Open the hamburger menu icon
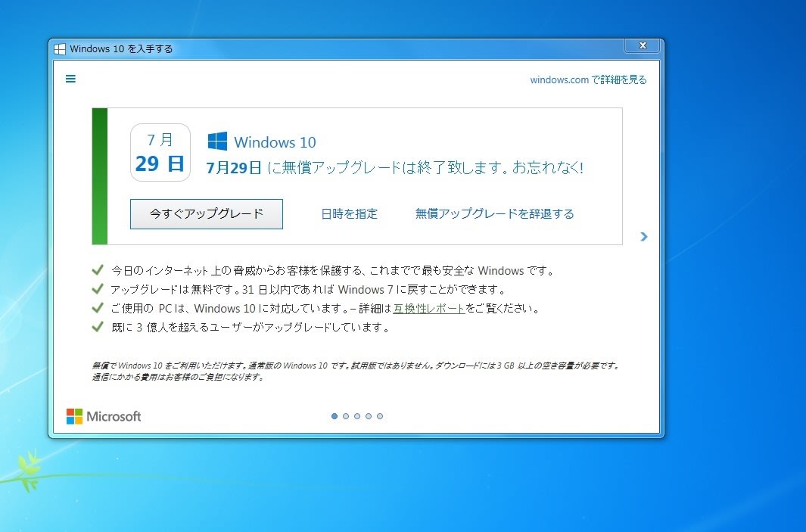The height and width of the screenshot is (532, 806). click(70, 79)
